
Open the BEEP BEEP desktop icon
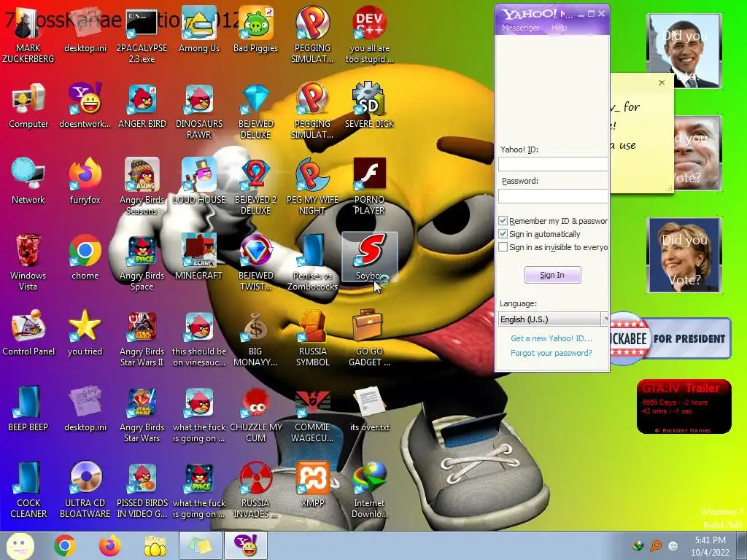tap(28, 408)
